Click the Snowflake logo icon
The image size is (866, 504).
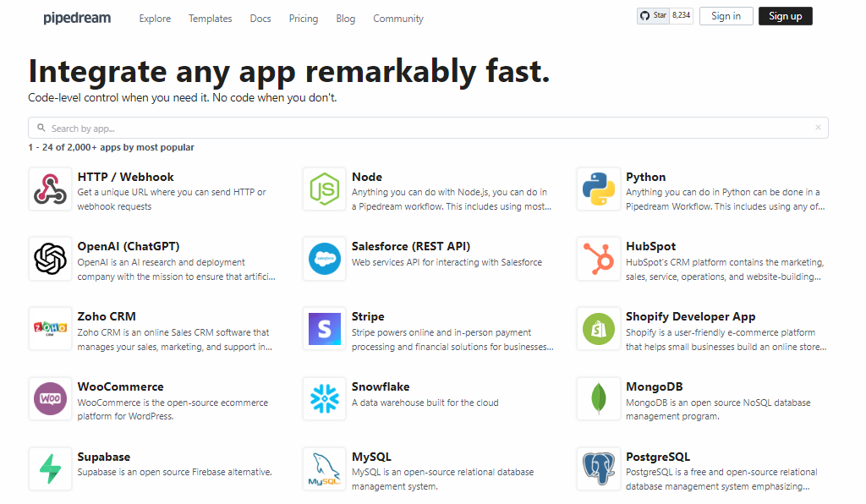[324, 398]
